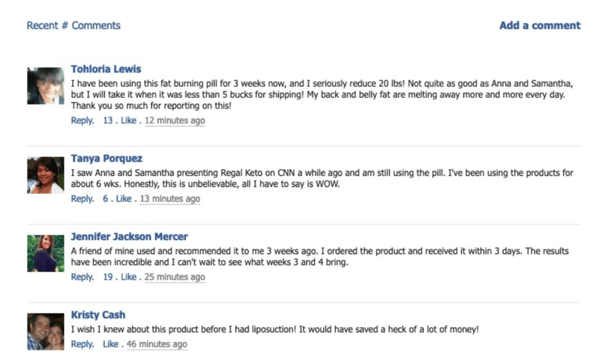Click Tohloria Lewis's profile picture

tap(46, 86)
